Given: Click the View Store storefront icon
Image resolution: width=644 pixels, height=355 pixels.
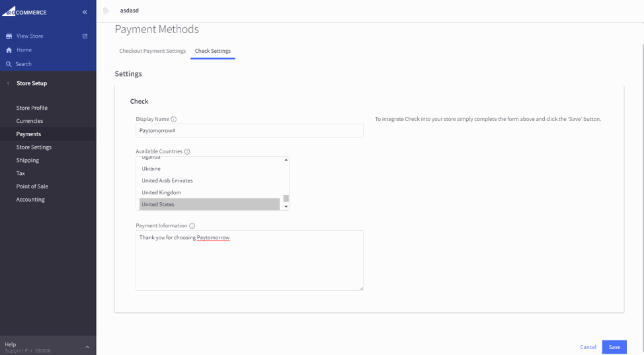Looking at the screenshot, I should coord(9,36).
